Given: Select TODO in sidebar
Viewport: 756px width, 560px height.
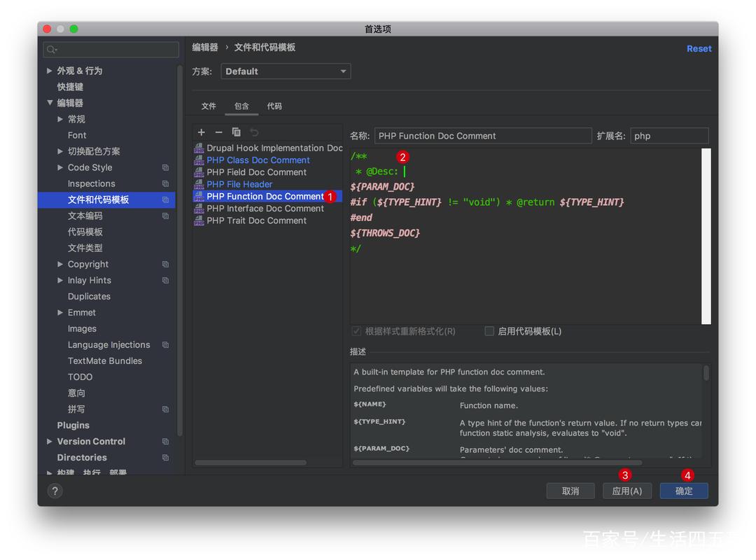Looking at the screenshot, I should pyautogui.click(x=80, y=377).
